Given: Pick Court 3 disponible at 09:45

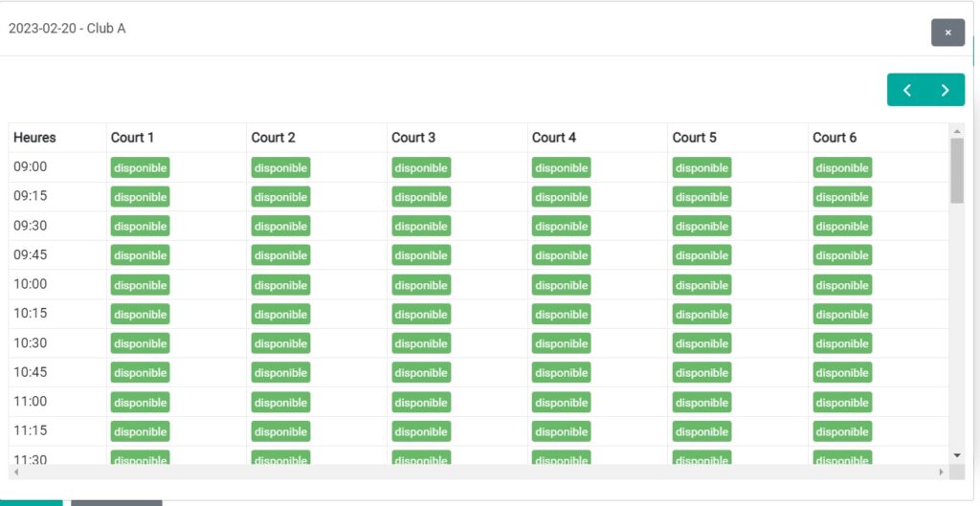Looking at the screenshot, I should pos(421,254).
